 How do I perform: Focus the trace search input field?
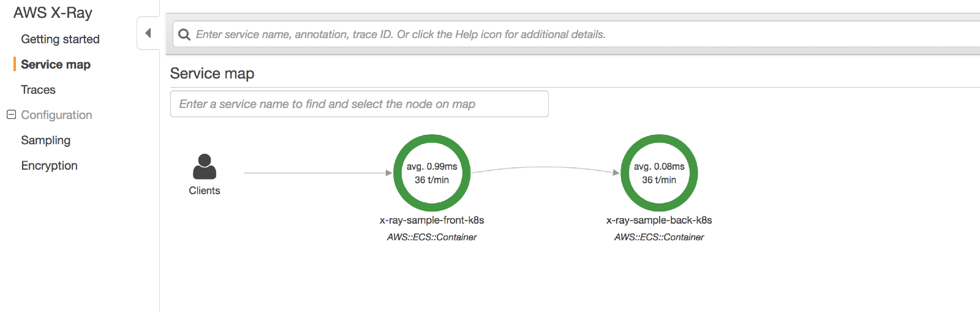tap(551, 34)
